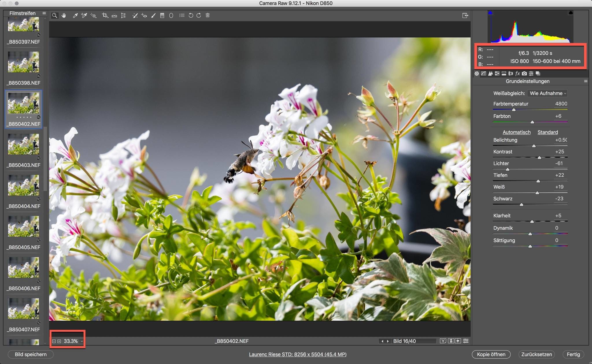The width and height of the screenshot is (592, 364).
Task: Click the Standard link
Action: pos(547,132)
